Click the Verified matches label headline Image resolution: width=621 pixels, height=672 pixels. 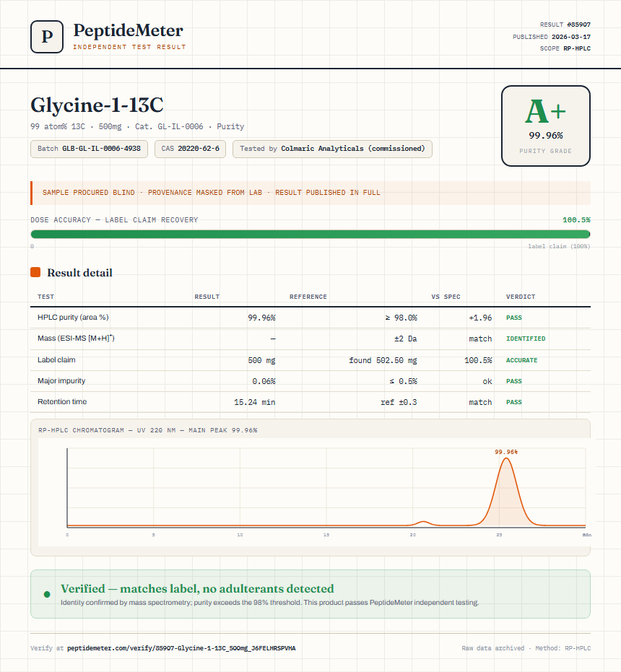click(197, 589)
